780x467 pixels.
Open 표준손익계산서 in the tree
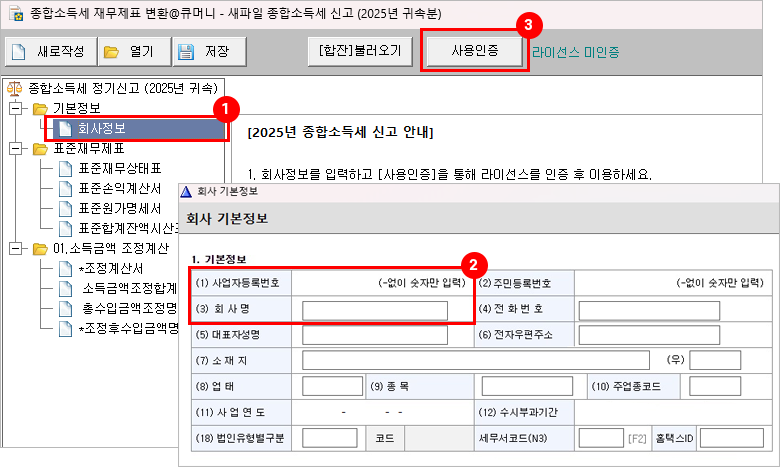[120, 188]
